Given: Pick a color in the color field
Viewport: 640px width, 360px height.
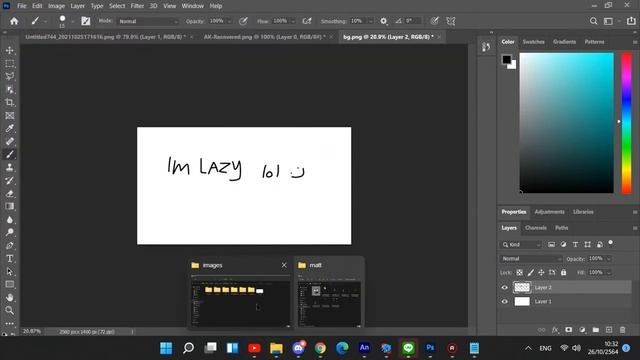Looking at the screenshot, I should (567, 123).
